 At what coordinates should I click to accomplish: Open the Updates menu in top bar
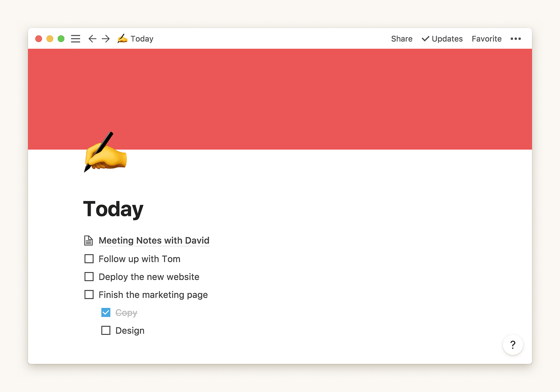(x=442, y=39)
